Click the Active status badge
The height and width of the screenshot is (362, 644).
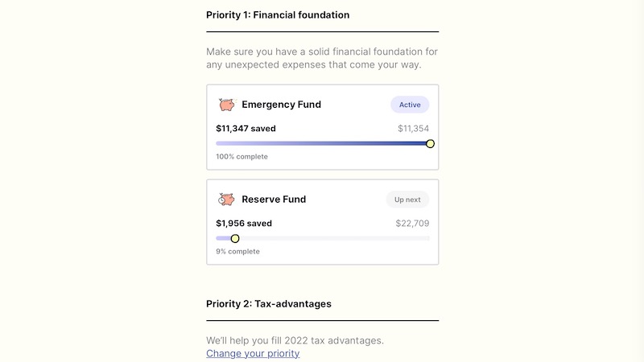410,105
